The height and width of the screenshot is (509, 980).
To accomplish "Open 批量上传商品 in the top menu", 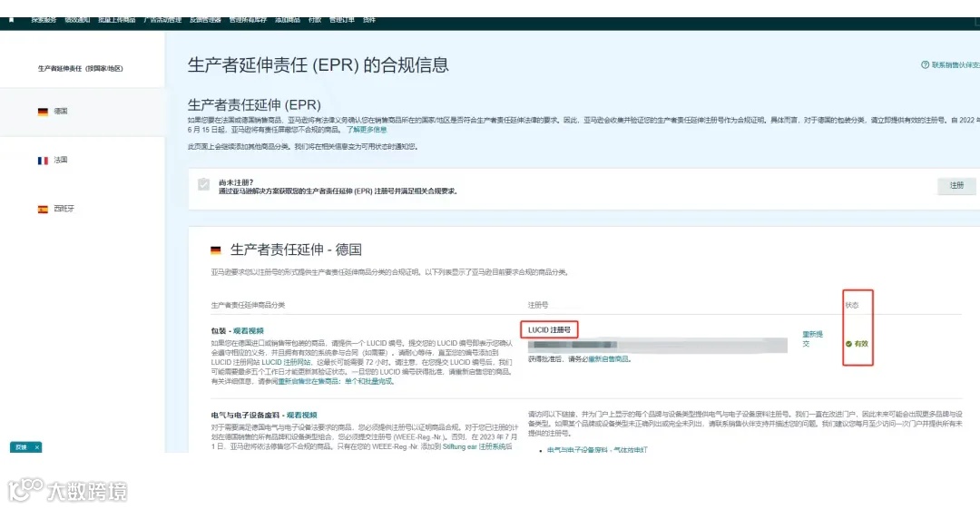I will (x=117, y=20).
